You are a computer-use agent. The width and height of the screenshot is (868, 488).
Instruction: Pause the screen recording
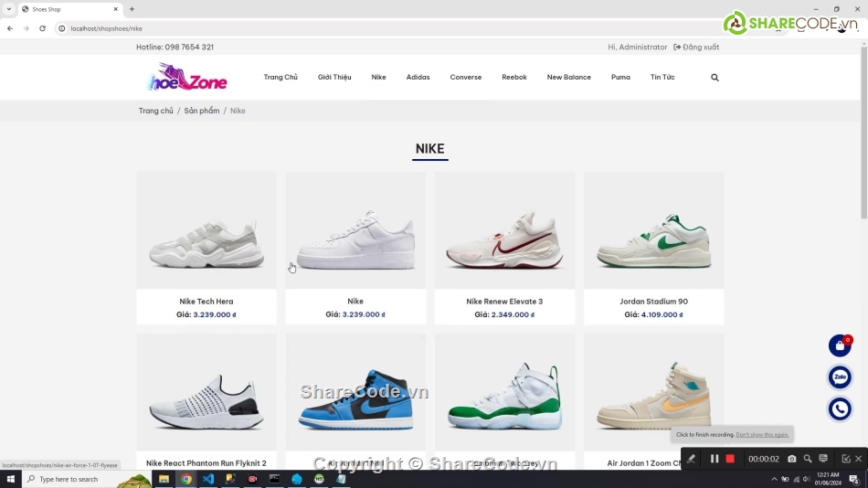tap(715, 459)
